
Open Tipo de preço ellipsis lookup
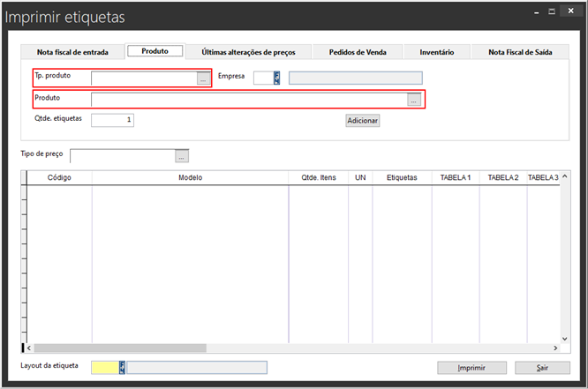pyautogui.click(x=182, y=156)
